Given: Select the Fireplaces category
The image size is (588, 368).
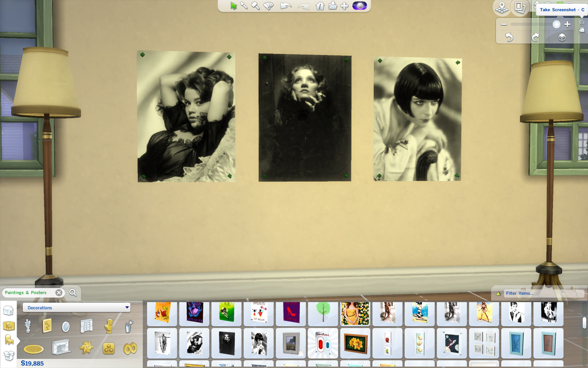Looking at the screenshot, I should pyautogui.click(x=61, y=348).
